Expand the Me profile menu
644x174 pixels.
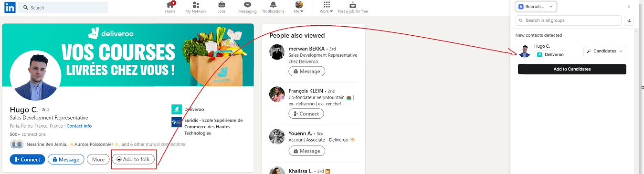click(299, 7)
